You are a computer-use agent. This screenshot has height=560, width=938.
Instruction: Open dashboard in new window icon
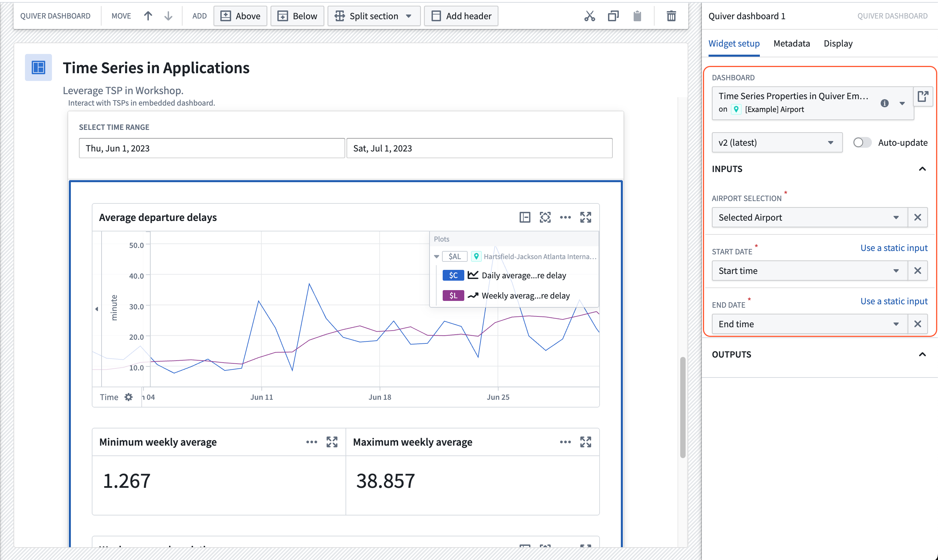(x=922, y=96)
